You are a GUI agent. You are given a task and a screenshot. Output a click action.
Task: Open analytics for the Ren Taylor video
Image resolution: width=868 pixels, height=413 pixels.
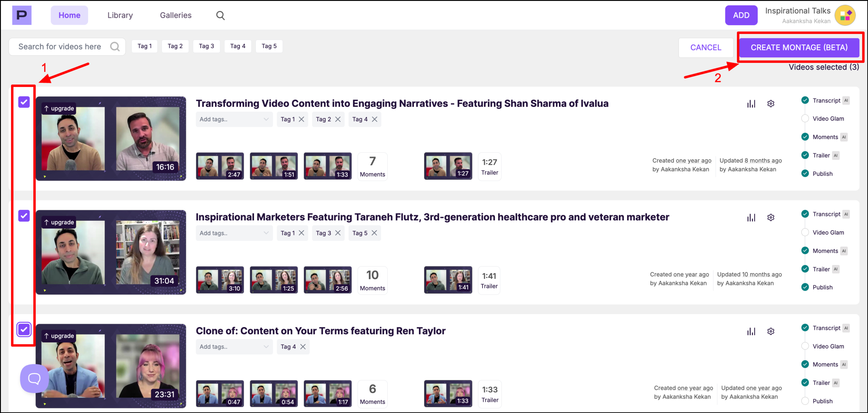click(751, 331)
